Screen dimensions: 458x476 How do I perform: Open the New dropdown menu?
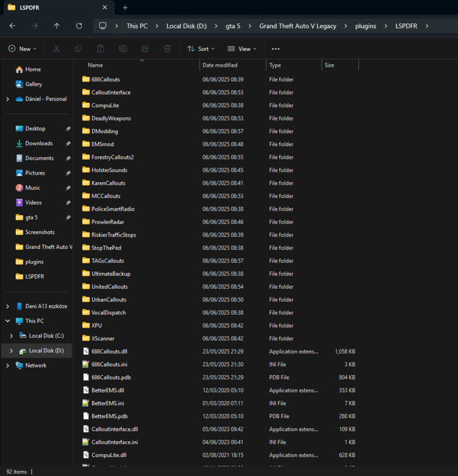[22, 49]
